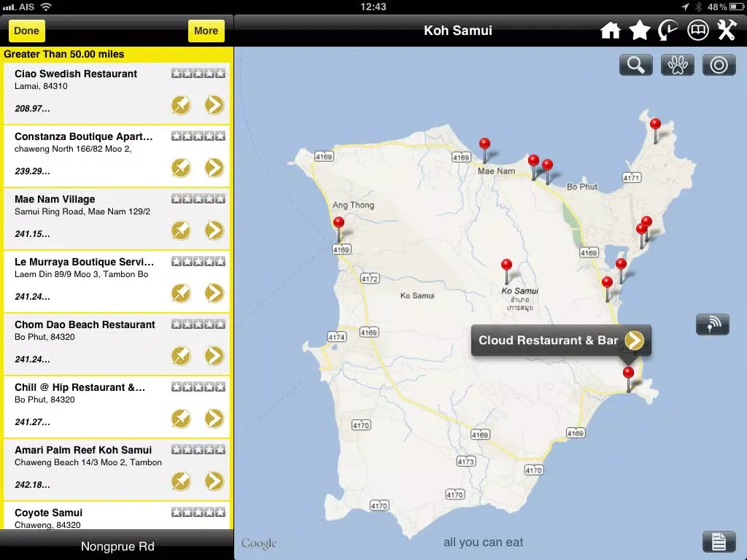Tap the Done button
Screen dimensions: 747x560
(27, 31)
